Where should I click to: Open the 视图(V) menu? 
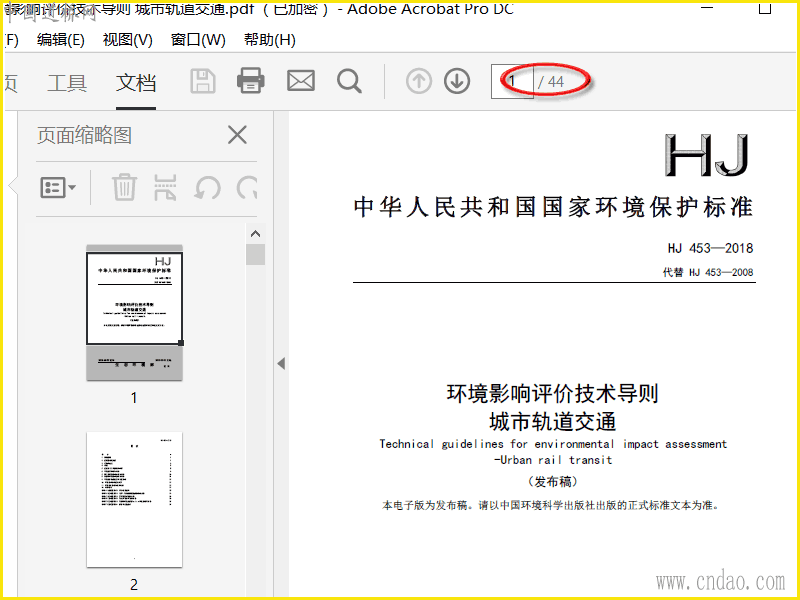coord(128,40)
